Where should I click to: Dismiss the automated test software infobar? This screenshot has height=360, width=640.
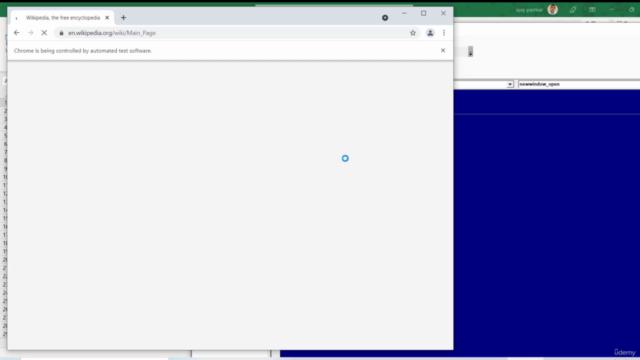443,51
